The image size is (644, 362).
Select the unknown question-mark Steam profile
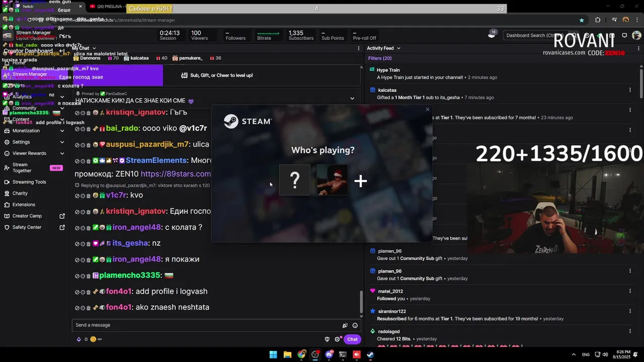pos(295,180)
